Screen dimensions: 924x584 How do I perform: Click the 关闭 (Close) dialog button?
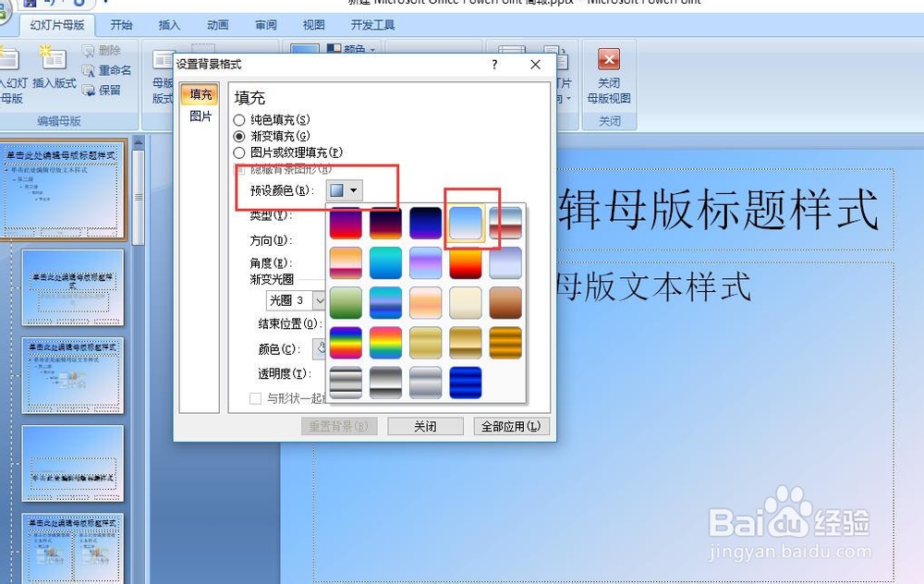tap(426, 426)
